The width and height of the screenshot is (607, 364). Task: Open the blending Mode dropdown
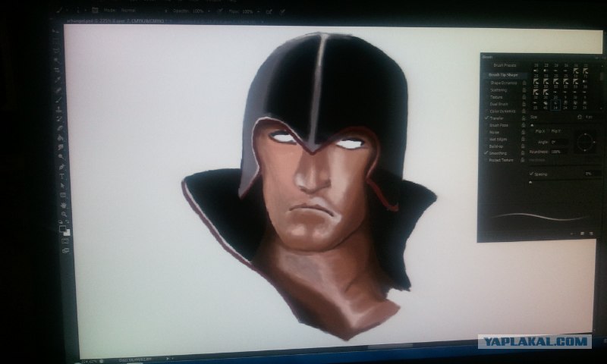[x=144, y=11]
